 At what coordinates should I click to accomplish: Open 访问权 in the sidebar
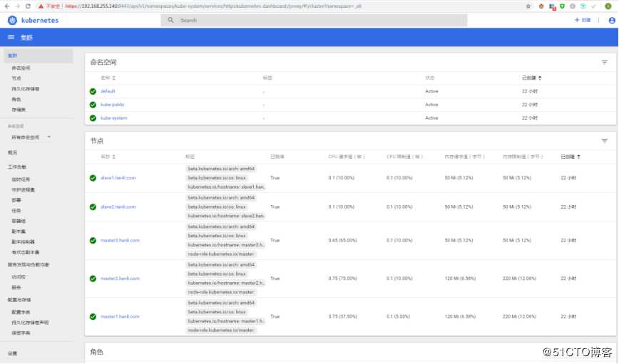click(19, 277)
